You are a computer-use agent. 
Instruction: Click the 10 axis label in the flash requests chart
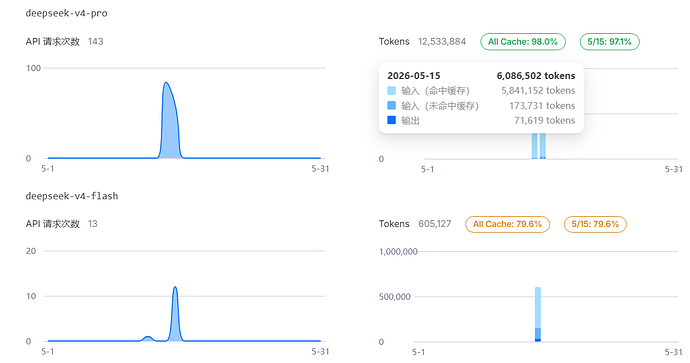coord(31,296)
